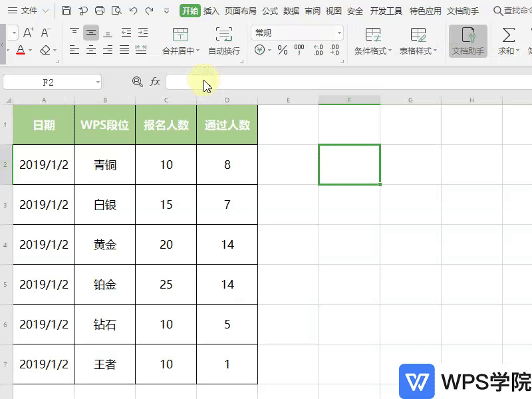Click the fx insert function icon
Image resolution: width=532 pixels, height=399 pixels.
tap(155, 81)
